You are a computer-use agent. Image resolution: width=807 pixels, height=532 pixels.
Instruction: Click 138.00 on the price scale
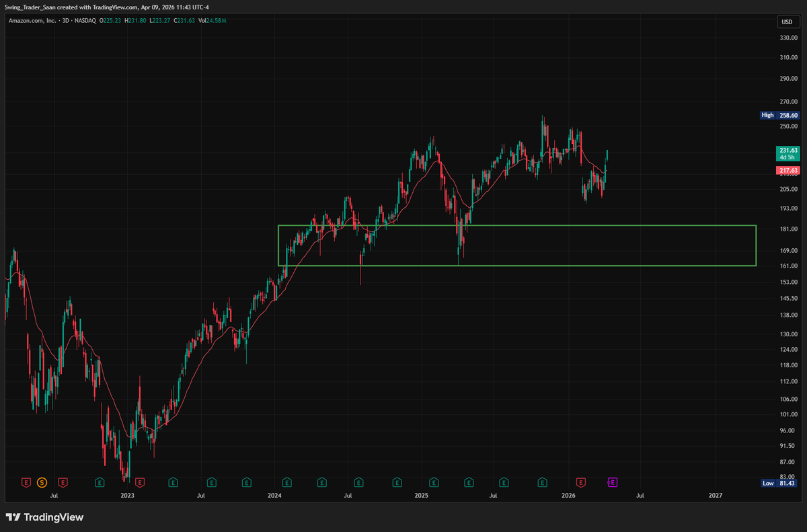point(788,315)
